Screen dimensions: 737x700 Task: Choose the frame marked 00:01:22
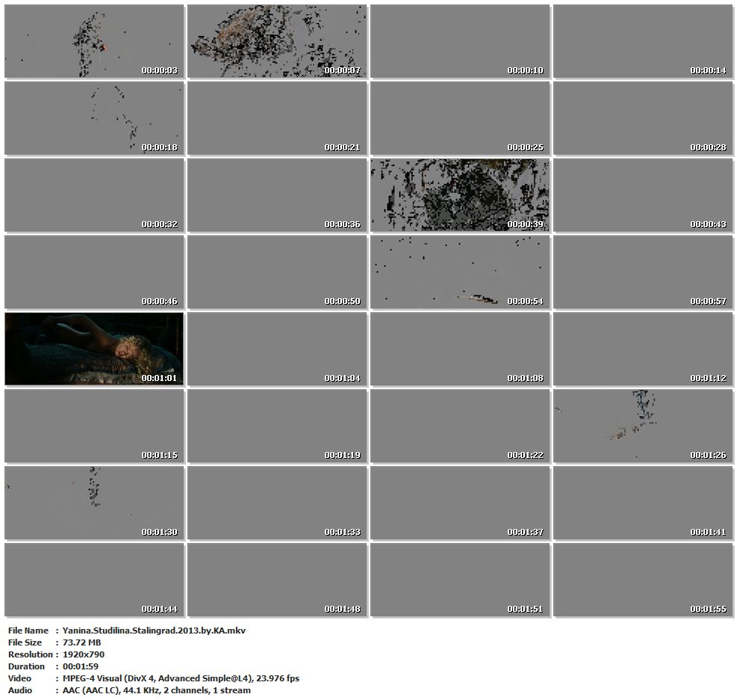coord(460,426)
